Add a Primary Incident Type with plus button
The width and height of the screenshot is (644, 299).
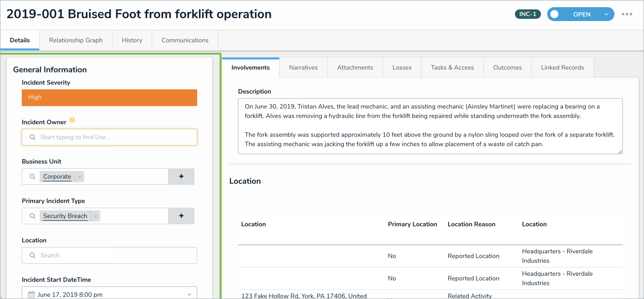(181, 216)
